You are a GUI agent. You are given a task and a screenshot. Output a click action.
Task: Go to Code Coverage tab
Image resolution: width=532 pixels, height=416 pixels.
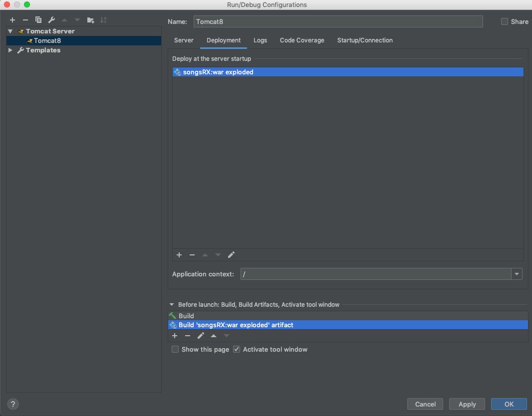click(302, 40)
